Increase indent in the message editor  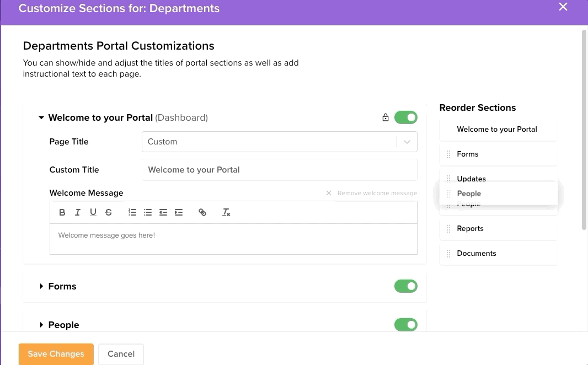(x=179, y=212)
